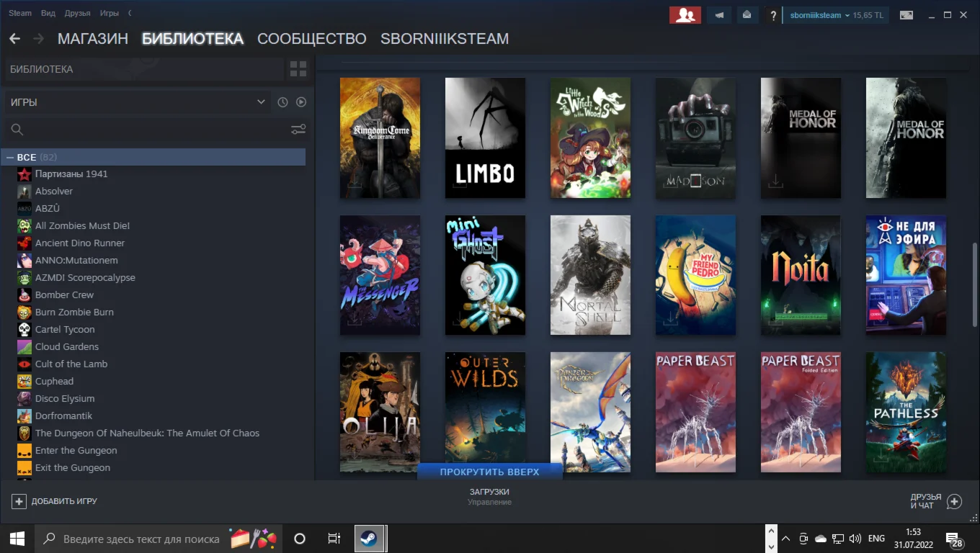This screenshot has width=980, height=553.
Task: Open the sborniiiksteam account dropdown
Action: [820, 15]
